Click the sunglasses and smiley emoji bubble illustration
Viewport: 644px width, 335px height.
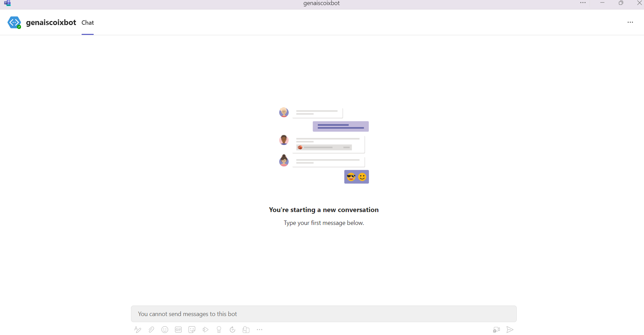coord(357,177)
